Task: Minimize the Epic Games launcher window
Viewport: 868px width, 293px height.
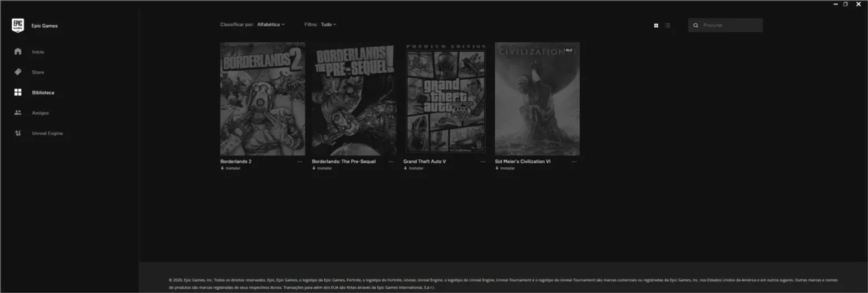Action: coord(836,4)
